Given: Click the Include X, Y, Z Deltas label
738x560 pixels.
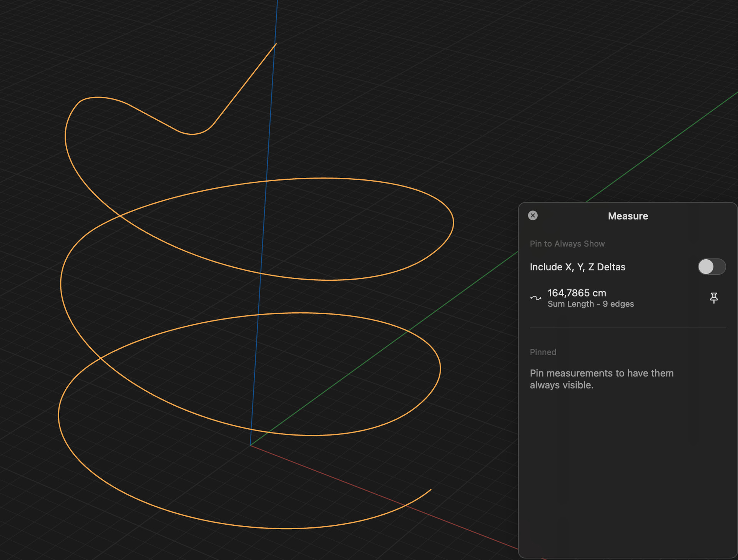Looking at the screenshot, I should coord(577,267).
